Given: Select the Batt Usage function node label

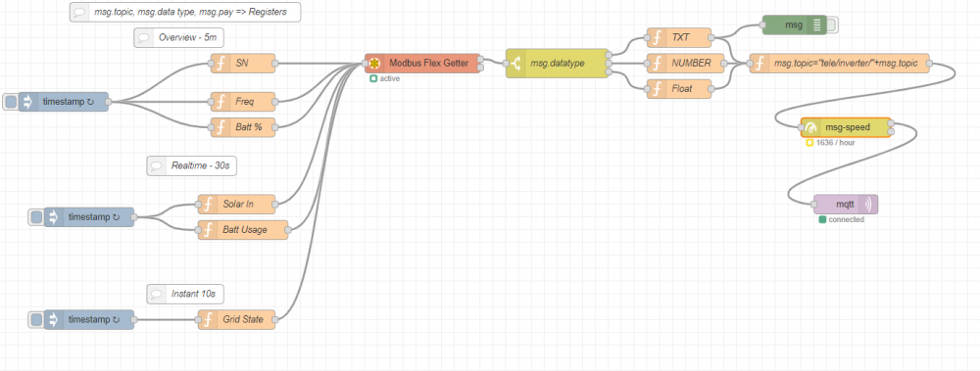Looking at the screenshot, I should point(245,230).
